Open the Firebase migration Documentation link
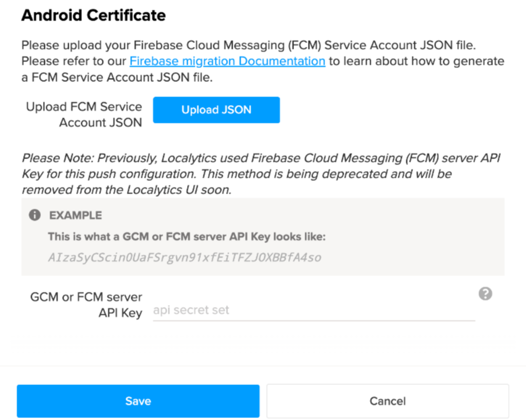526x420 pixels. point(227,61)
